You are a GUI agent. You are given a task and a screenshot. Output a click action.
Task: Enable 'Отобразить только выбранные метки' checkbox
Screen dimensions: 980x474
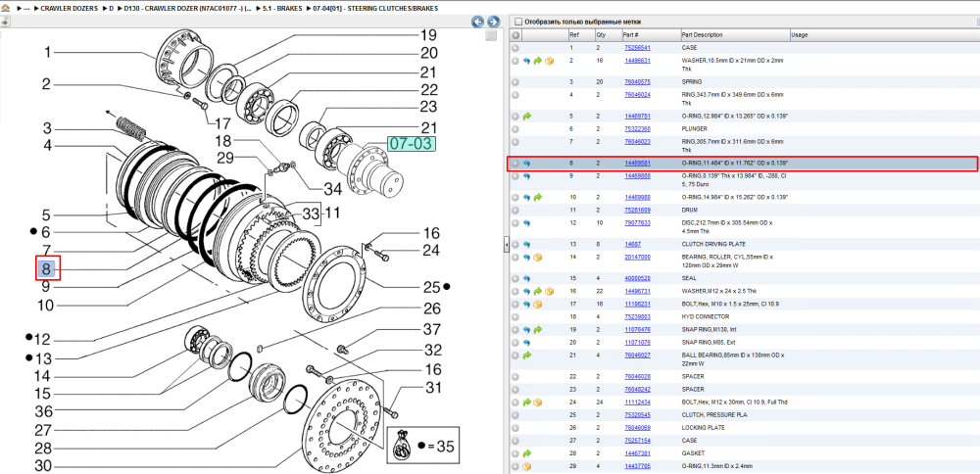pyautogui.click(x=517, y=22)
